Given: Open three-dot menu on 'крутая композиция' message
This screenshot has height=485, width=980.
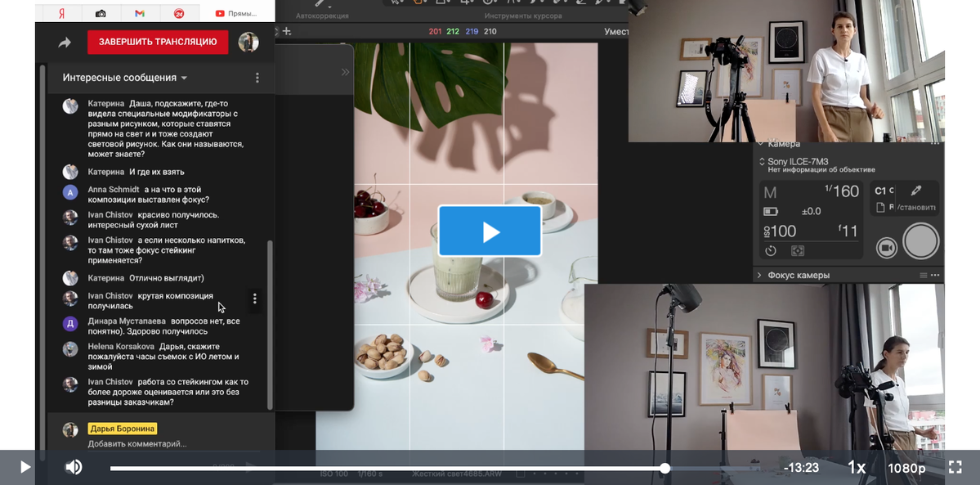Looking at the screenshot, I should (x=254, y=299).
